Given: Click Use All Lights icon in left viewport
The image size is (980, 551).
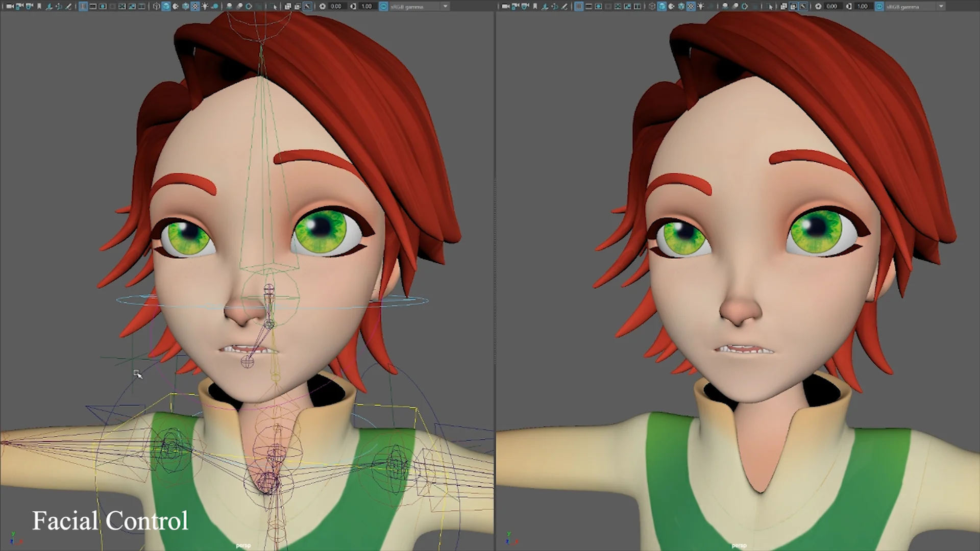Looking at the screenshot, I should 205,6.
